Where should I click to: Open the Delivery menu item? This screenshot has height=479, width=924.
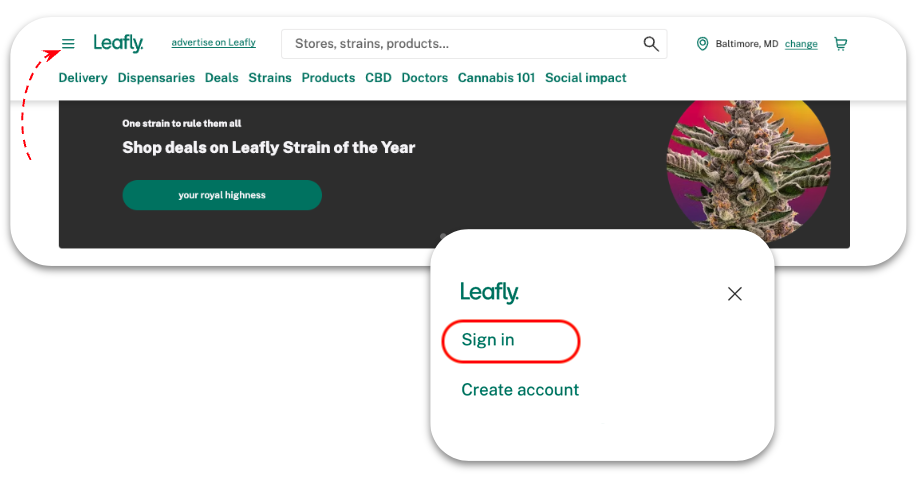[x=83, y=78]
